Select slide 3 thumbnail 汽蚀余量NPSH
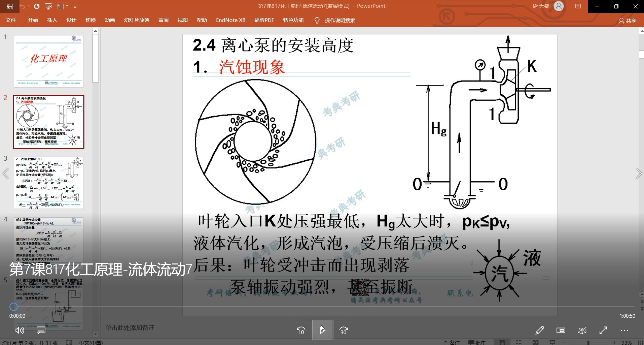Screen dimensions: 644x345 [48, 183]
